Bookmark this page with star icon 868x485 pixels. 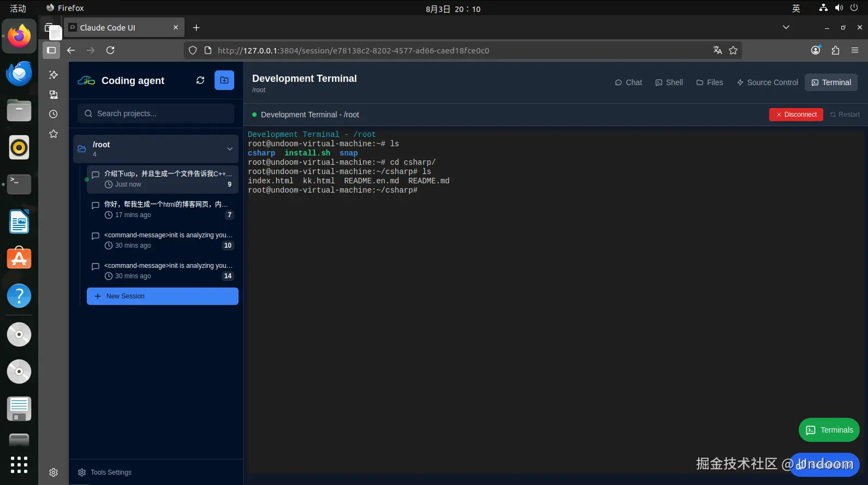tap(733, 50)
